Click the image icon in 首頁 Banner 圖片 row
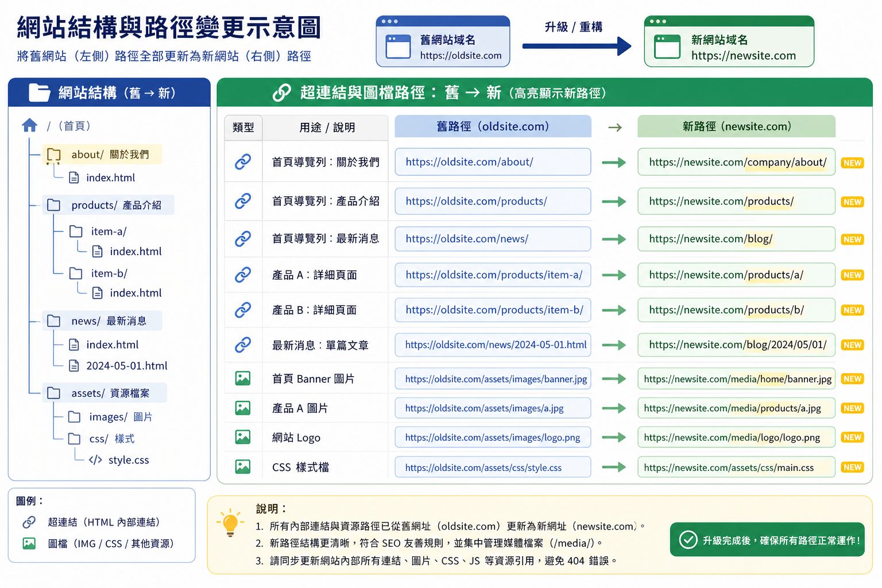Image resolution: width=882 pixels, height=588 pixels. [x=243, y=378]
